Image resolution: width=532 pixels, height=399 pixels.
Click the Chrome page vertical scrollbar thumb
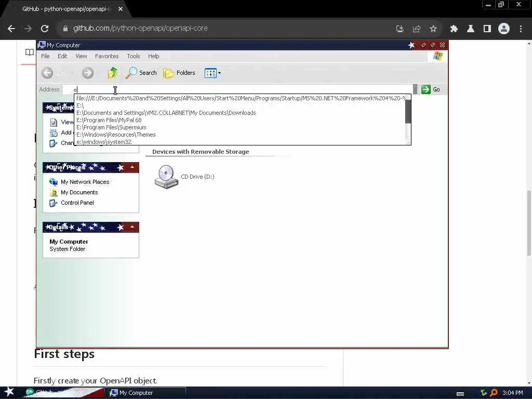point(528,223)
